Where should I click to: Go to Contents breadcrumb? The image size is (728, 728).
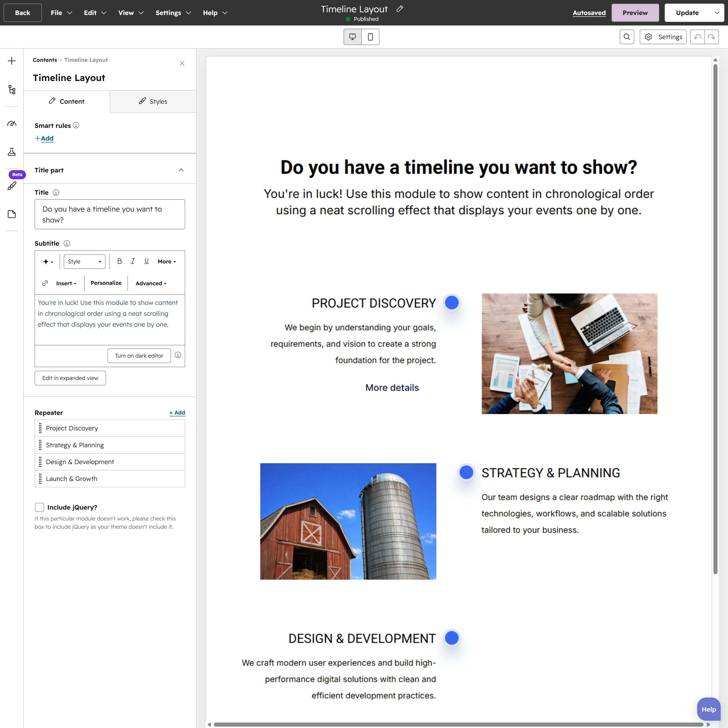tap(45, 60)
